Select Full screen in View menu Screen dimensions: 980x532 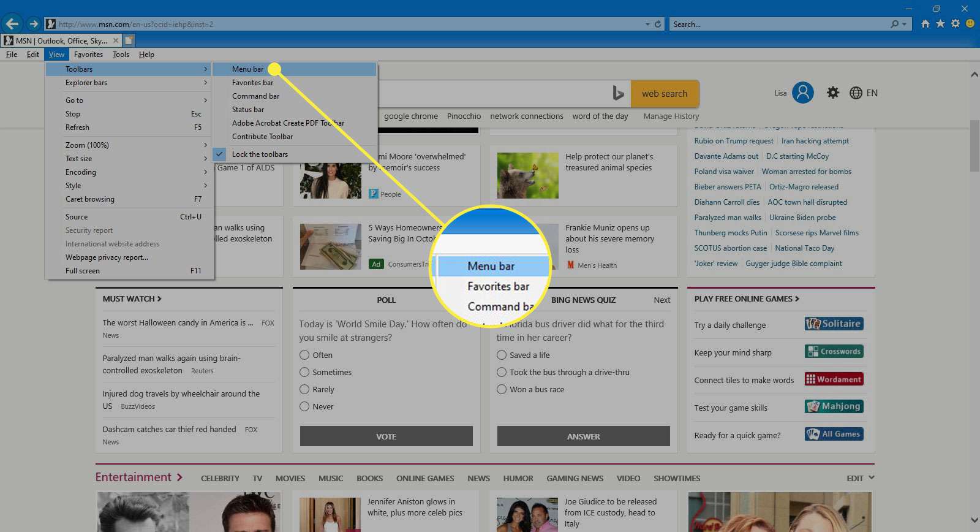(130, 270)
